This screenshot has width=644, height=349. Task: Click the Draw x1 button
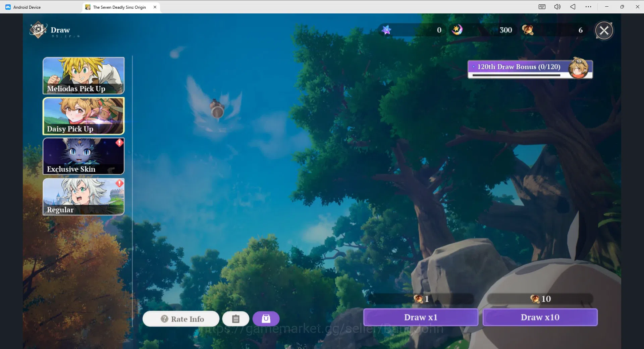(x=421, y=317)
